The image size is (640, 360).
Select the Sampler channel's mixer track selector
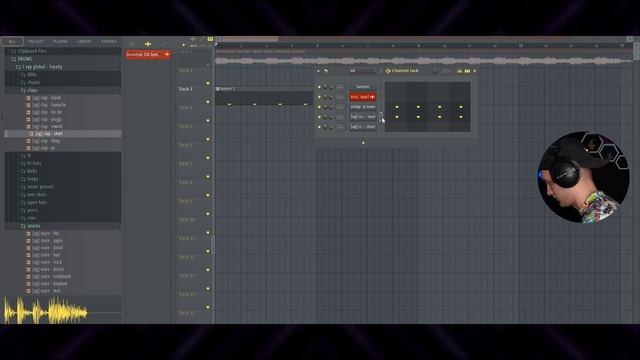tap(340, 87)
